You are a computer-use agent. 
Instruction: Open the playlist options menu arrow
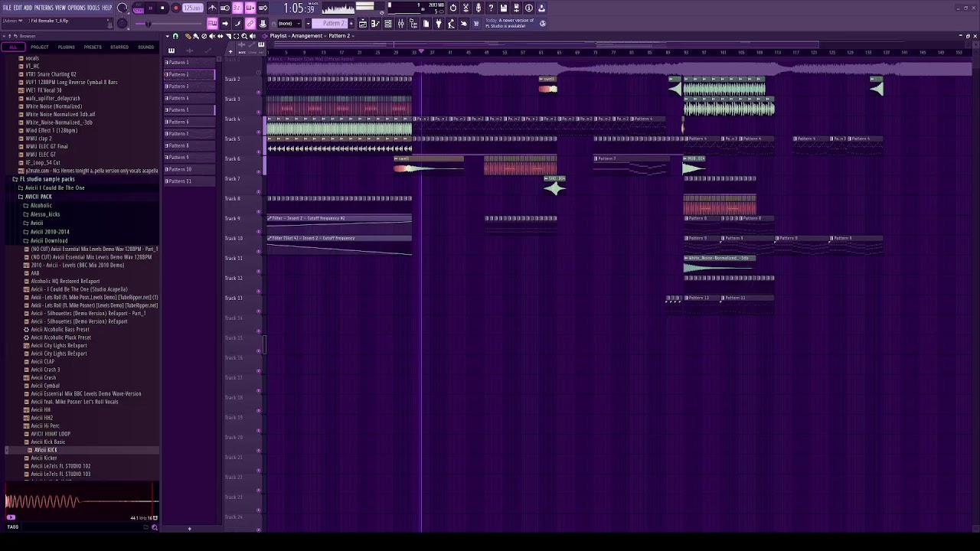coord(167,36)
